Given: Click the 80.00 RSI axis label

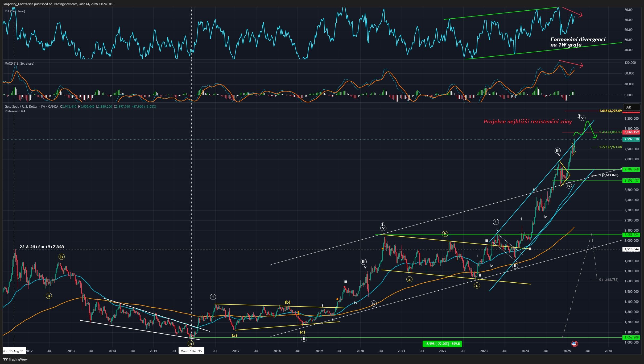Looking at the screenshot, I should coord(628,10).
